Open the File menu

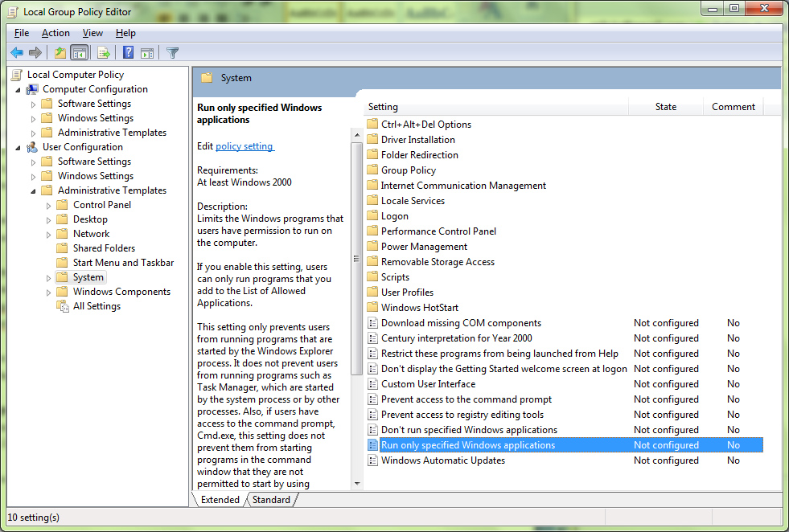coord(22,33)
